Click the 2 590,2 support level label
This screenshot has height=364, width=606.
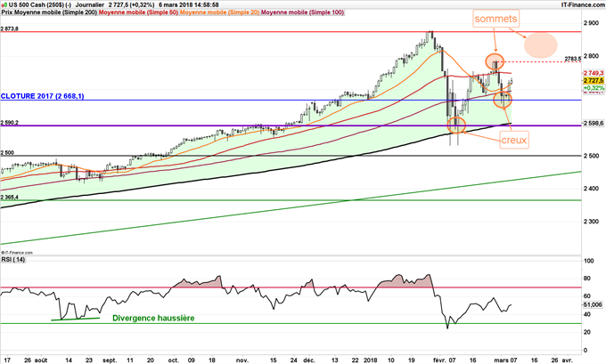coord(9,123)
